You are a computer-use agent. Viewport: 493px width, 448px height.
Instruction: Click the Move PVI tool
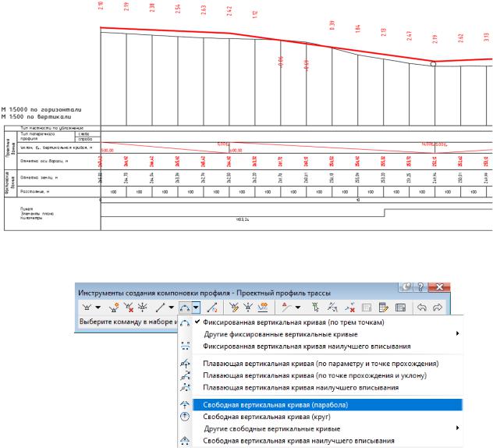(x=143, y=308)
